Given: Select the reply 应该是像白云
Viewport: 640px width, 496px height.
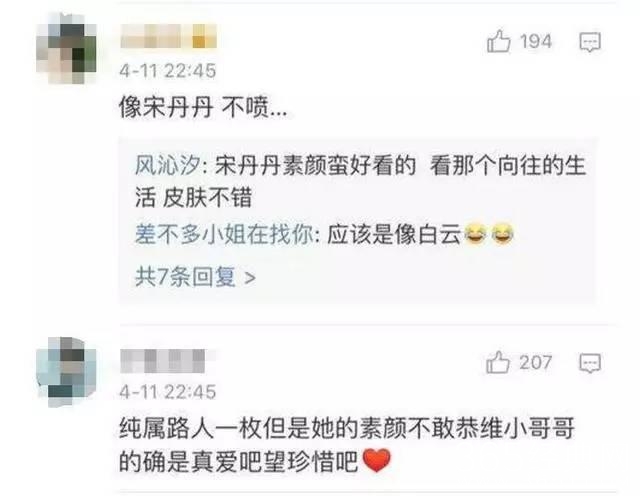Looking at the screenshot, I should click(x=394, y=235).
